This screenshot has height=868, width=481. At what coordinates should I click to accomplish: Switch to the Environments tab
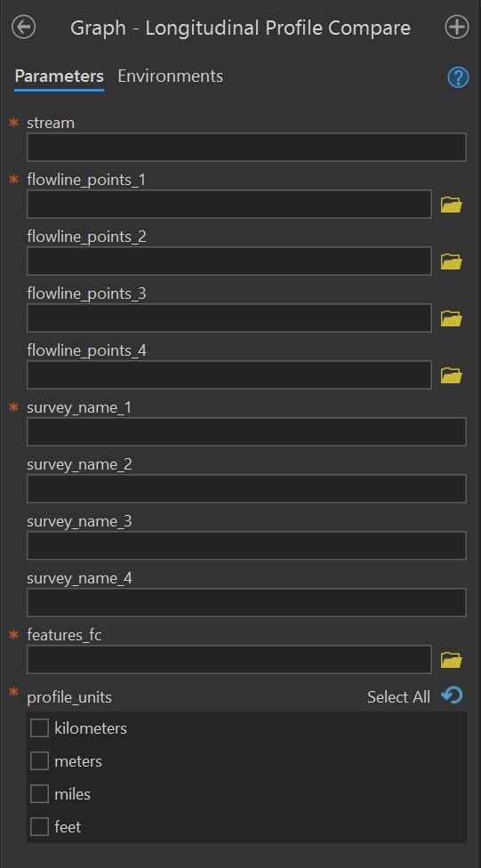(x=171, y=76)
